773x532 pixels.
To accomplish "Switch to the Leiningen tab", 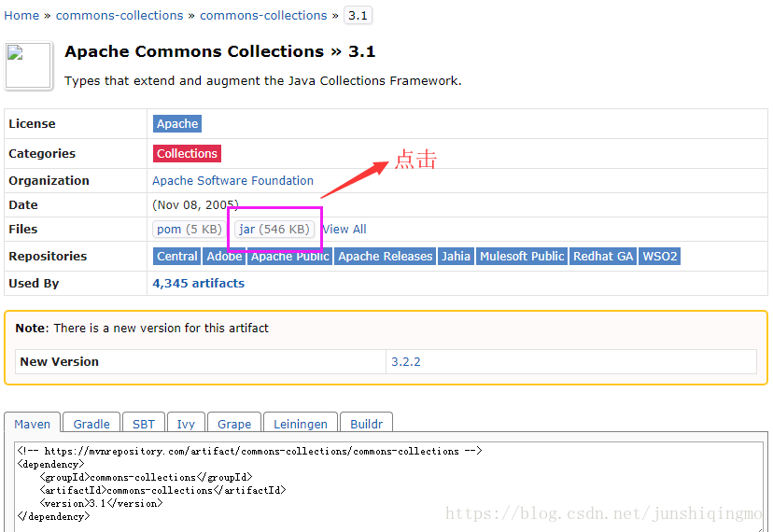I will [301, 424].
